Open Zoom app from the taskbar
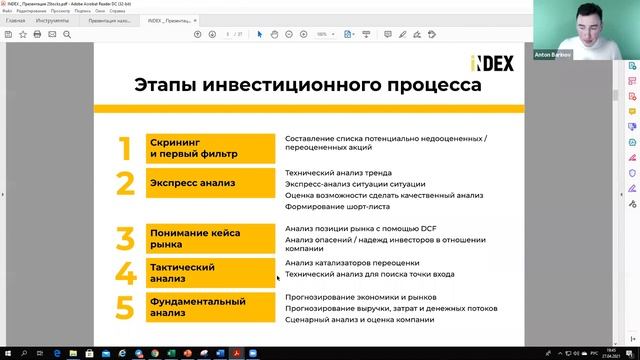Image resolution: width=640 pixels, height=360 pixels. [x=253, y=353]
